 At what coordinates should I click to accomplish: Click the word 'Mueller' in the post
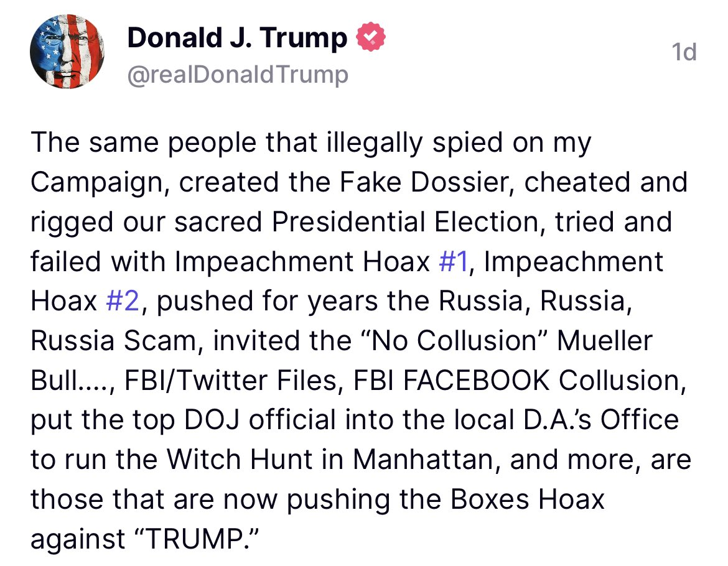[605, 340]
